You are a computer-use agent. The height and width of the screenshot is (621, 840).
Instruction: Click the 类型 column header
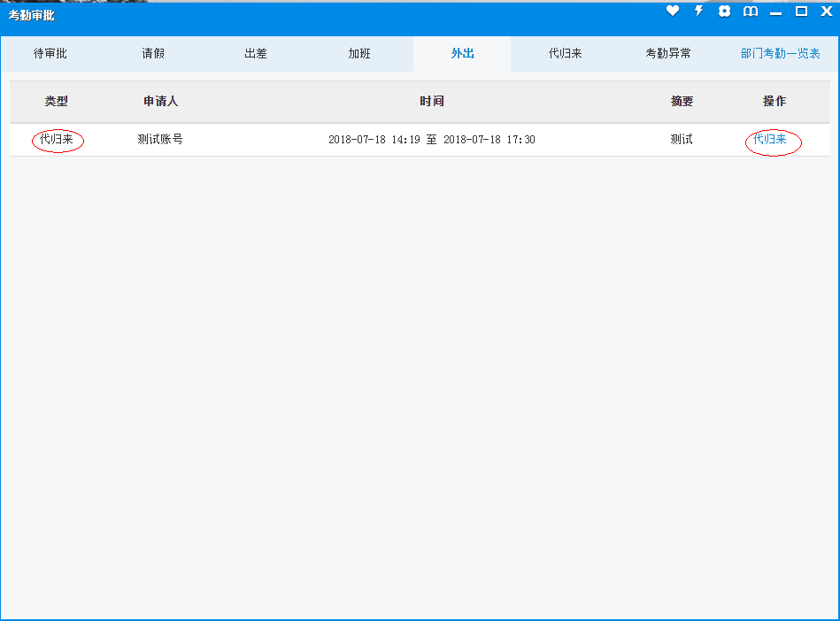[x=57, y=102]
